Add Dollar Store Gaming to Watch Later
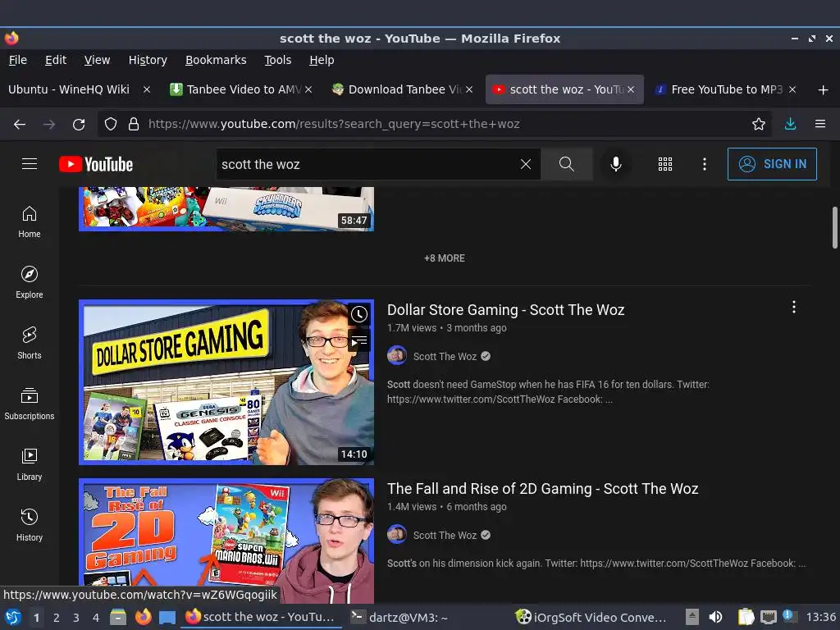The image size is (840, 630). tap(359, 314)
